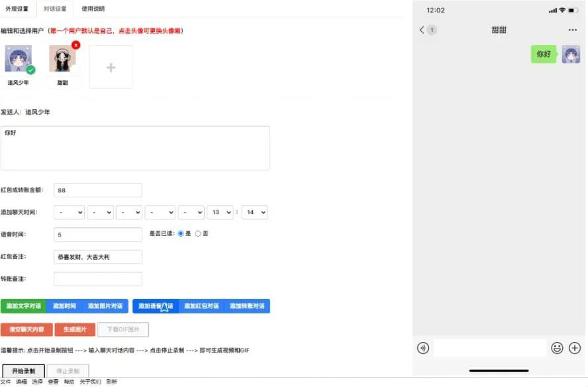This screenshot has width=588, height=387.
Task: Click the back arrow in the chat preview header
Action: (x=422, y=30)
